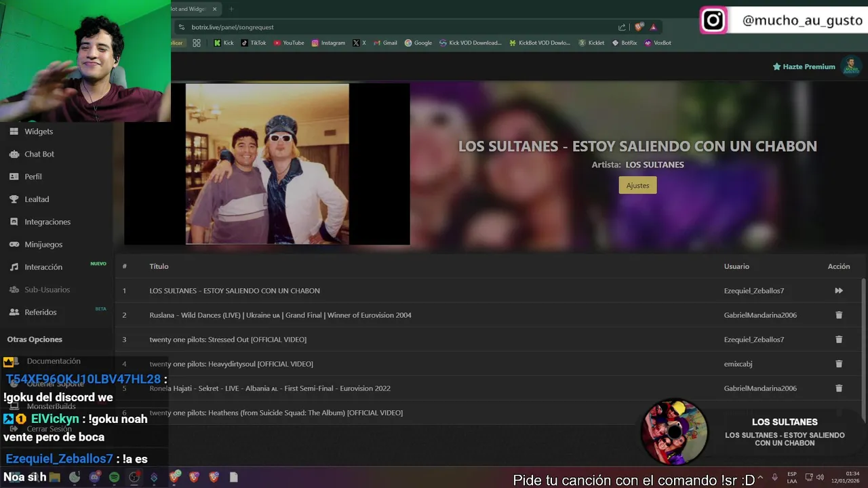The width and height of the screenshot is (868, 488).
Task: Open Spotify from the taskbar
Action: tap(114, 477)
